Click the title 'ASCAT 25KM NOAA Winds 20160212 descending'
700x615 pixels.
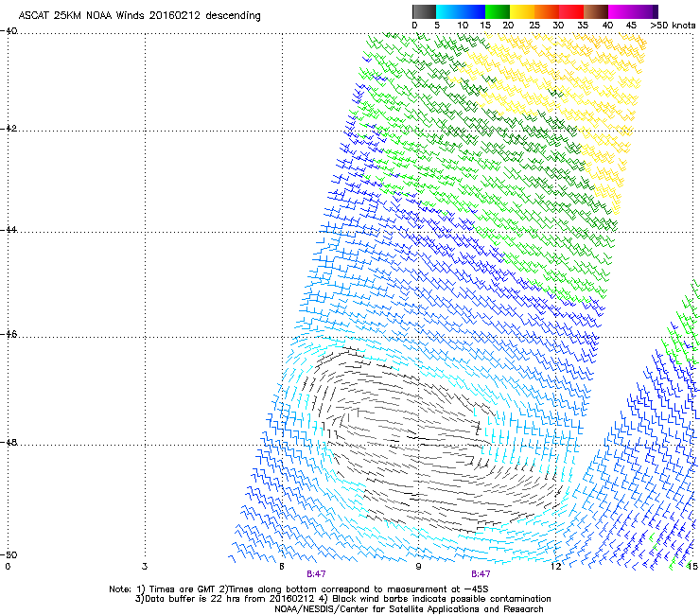pos(139,15)
